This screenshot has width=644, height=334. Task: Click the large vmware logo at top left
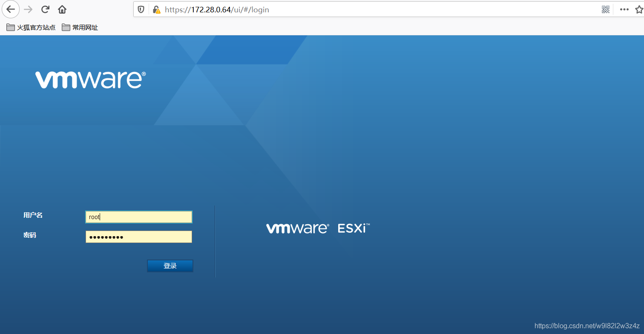(x=90, y=80)
